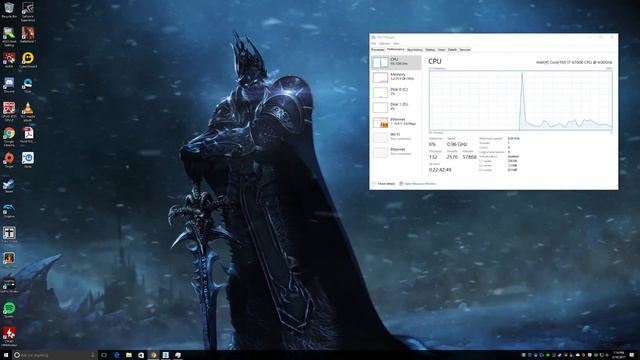Click the Cortana circle icon in taskbar
Viewport: 640px width, 360px height.
(17, 355)
